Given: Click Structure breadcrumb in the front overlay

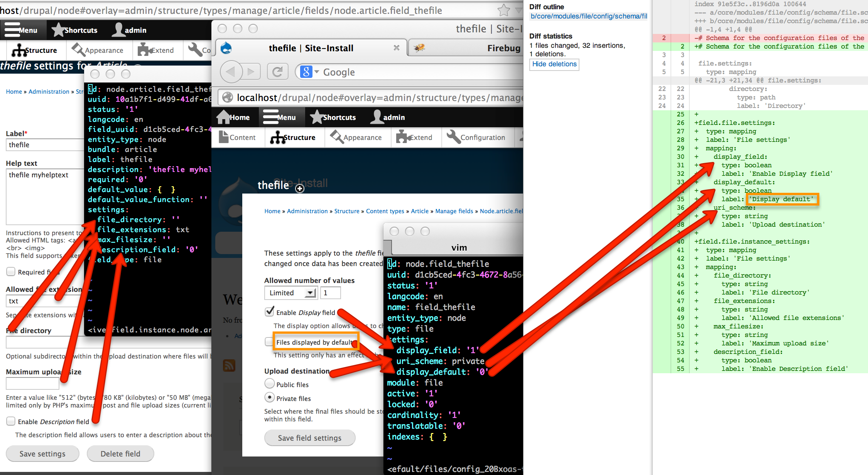Looking at the screenshot, I should [347, 211].
